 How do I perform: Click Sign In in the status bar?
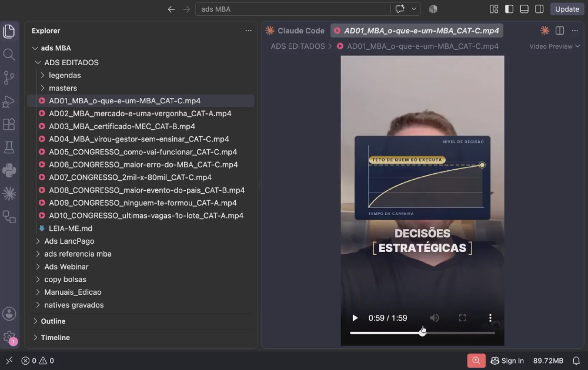507,361
